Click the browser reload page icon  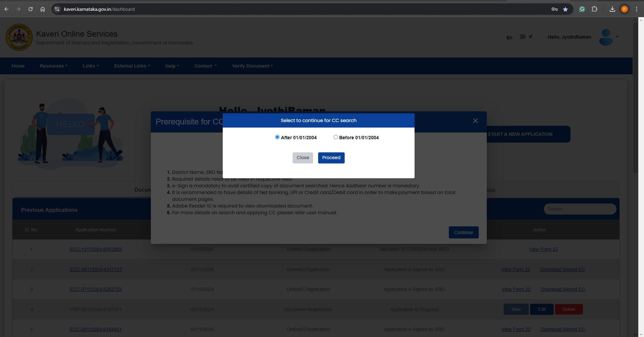pos(31,9)
